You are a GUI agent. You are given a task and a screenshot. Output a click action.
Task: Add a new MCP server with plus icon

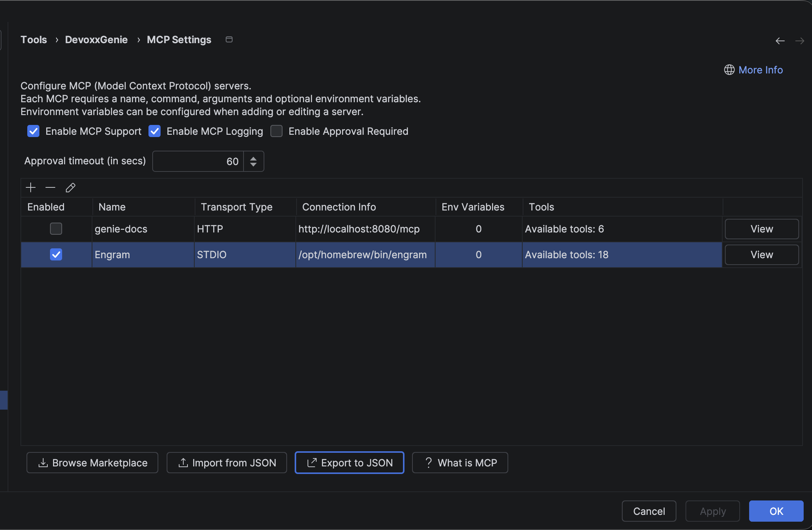pyautogui.click(x=31, y=187)
